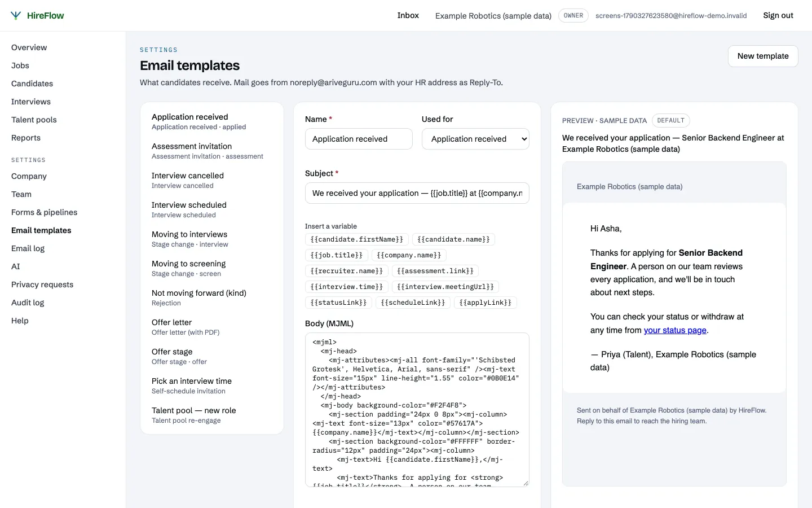Screen dimensions: 812x508
Task: Insert the {{applyLink}} variable
Action: [486, 303]
